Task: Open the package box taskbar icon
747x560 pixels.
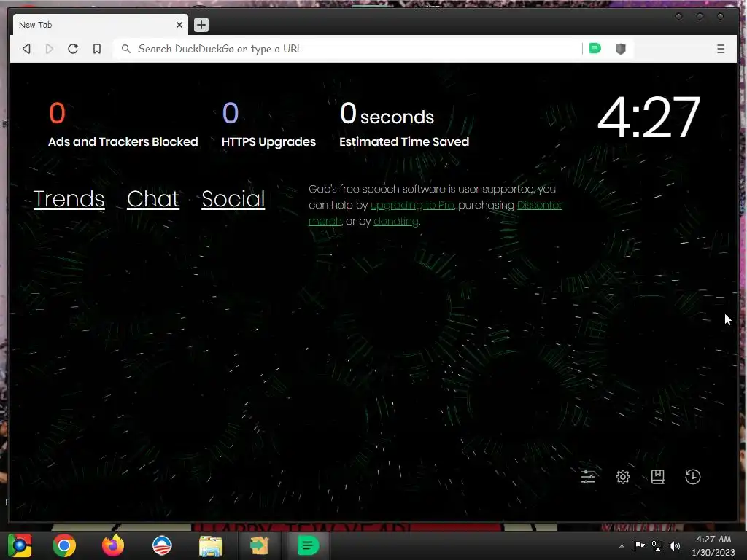Action: point(259,545)
